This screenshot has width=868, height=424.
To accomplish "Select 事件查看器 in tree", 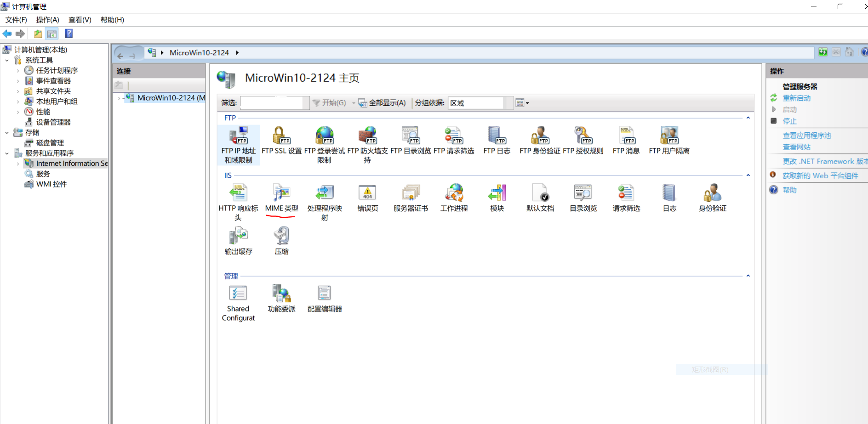I will 53,81.
